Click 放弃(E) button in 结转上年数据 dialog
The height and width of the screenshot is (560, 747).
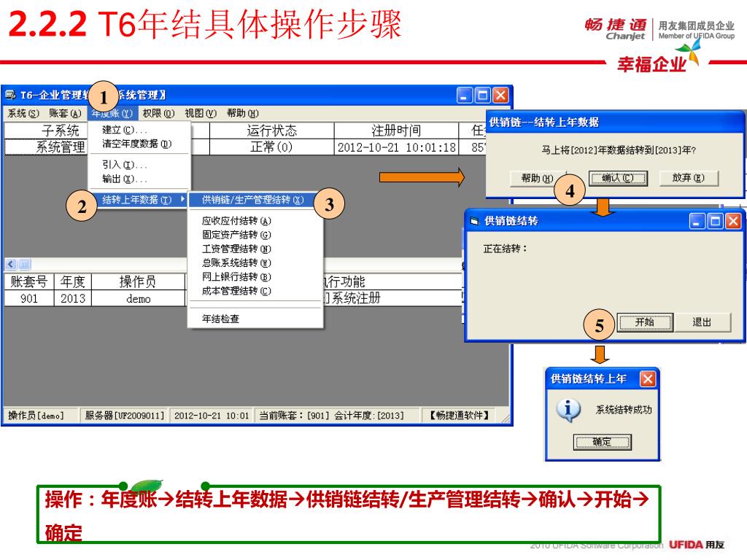tap(689, 178)
